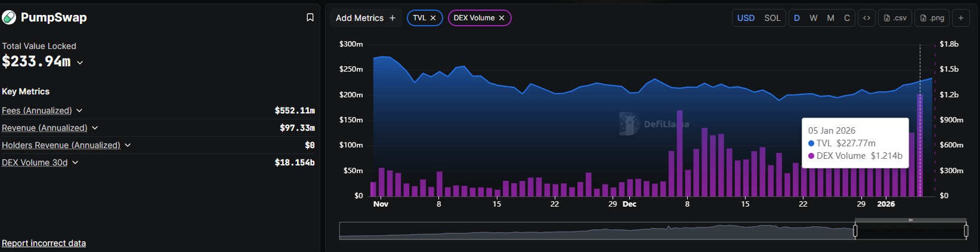Viewport: 980px width, 252px height.
Task: Click tooltip date 05 Jan 2026
Action: coord(831,130)
